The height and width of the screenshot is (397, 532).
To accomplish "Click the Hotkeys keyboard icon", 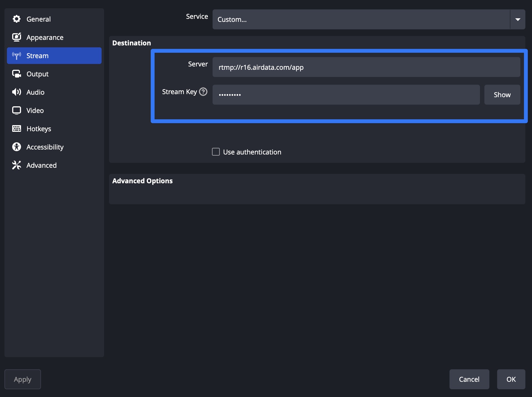I will point(17,128).
